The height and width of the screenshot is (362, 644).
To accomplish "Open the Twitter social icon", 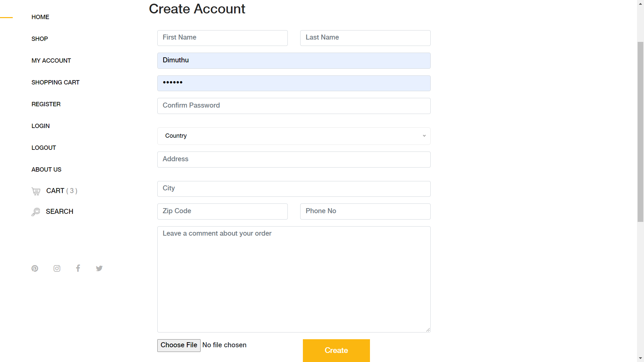I will coord(99,268).
